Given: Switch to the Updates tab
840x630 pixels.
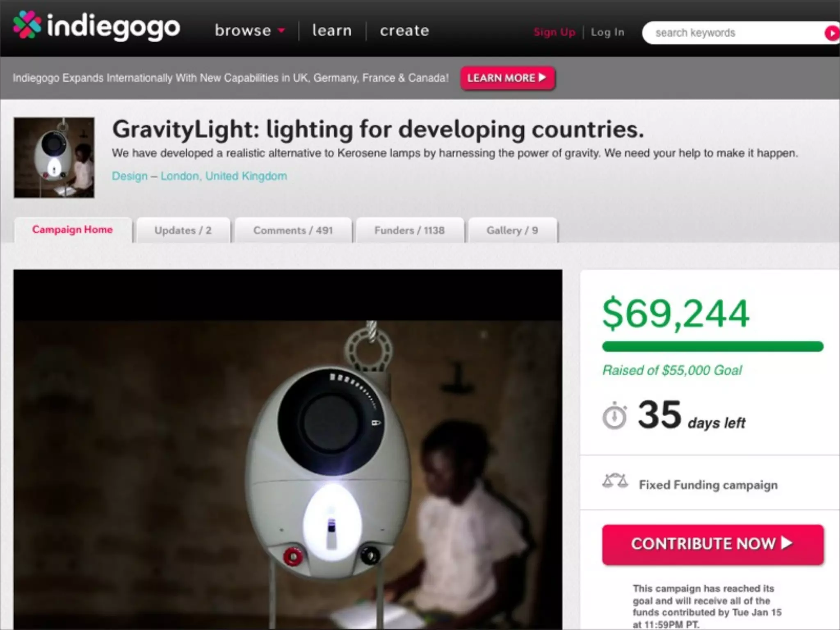Looking at the screenshot, I should pyautogui.click(x=183, y=230).
